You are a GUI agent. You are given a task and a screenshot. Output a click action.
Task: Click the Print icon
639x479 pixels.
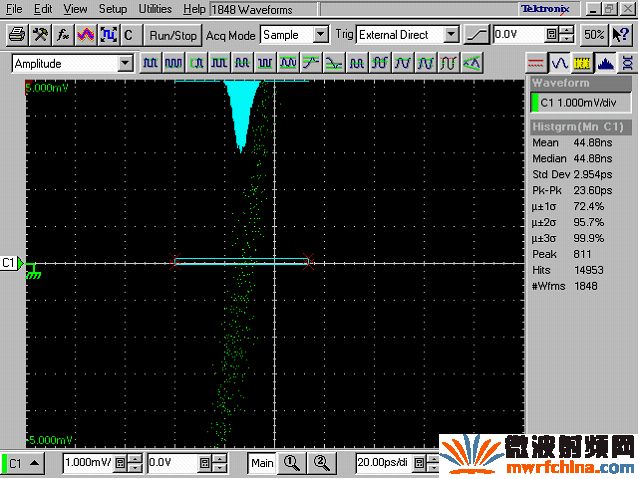coord(17,35)
